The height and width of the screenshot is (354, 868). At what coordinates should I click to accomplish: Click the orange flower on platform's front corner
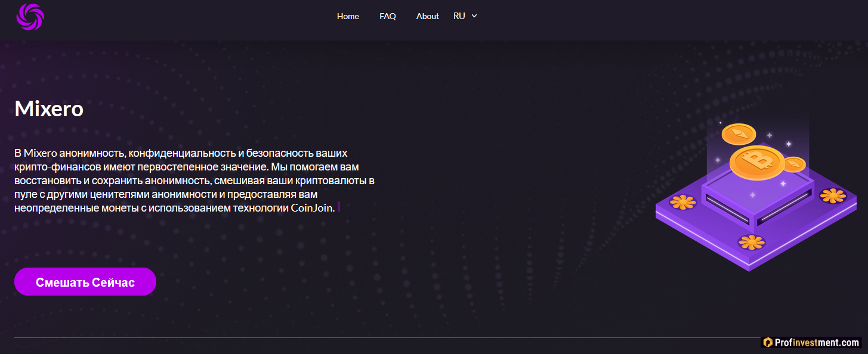pos(752,242)
